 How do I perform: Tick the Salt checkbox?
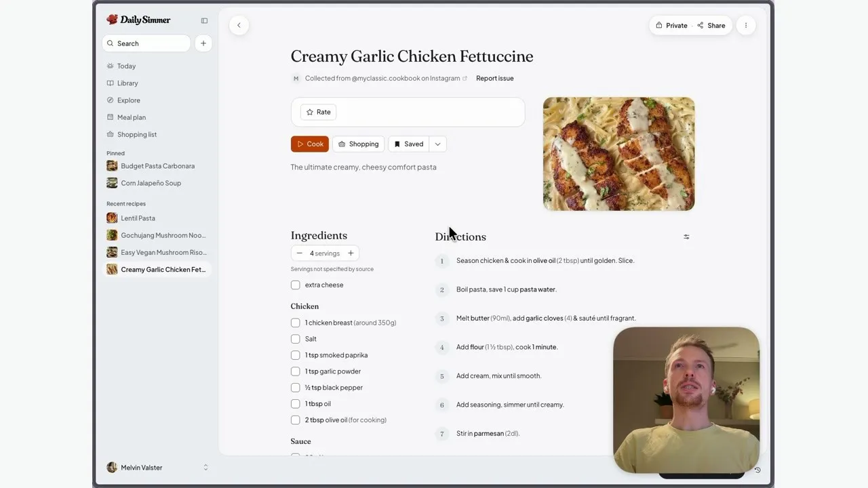296,340
